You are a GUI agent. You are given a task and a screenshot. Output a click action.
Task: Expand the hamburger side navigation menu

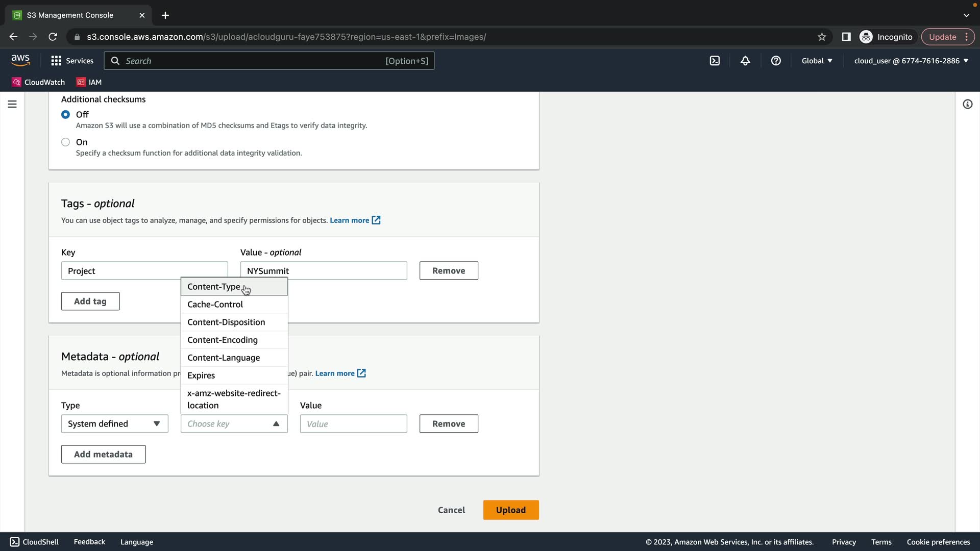(12, 104)
